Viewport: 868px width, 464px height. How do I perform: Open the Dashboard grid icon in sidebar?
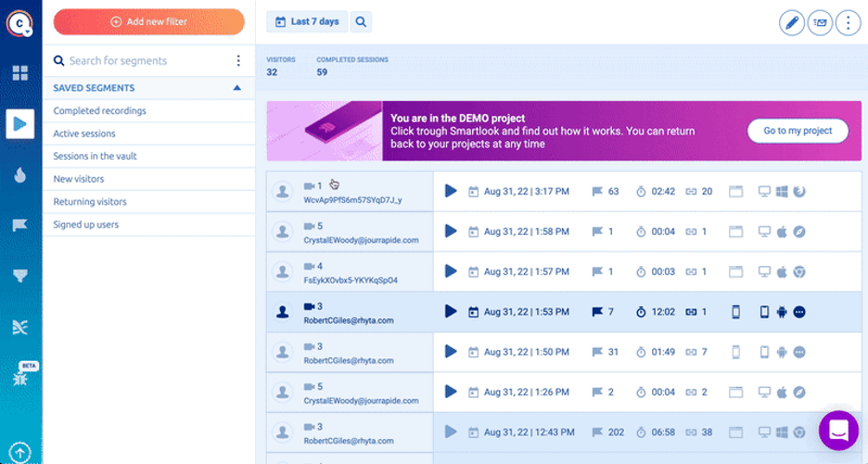pos(19,72)
